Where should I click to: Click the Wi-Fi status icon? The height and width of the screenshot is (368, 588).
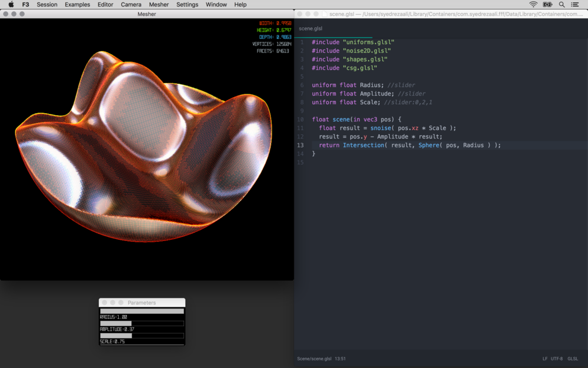point(533,4)
